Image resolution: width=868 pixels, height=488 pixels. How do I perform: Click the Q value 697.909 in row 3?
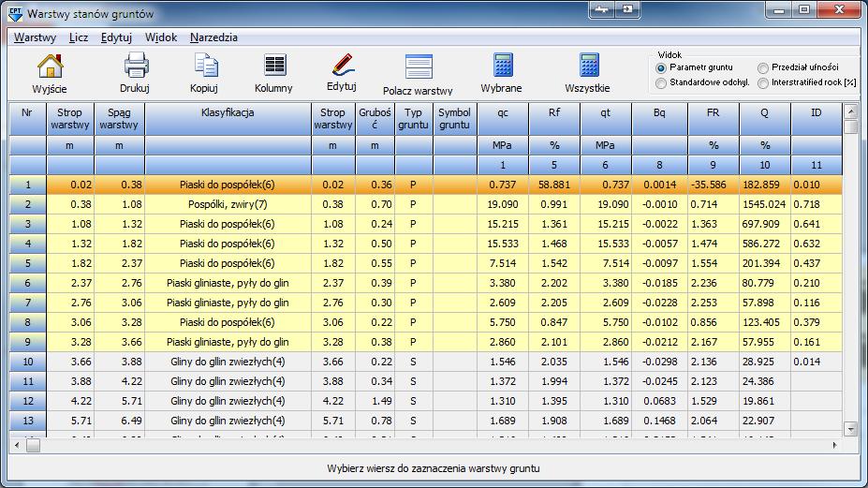(764, 225)
